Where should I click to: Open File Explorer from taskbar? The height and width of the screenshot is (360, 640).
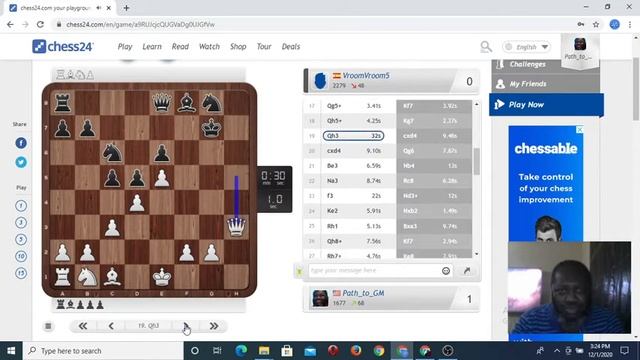(x=264, y=351)
